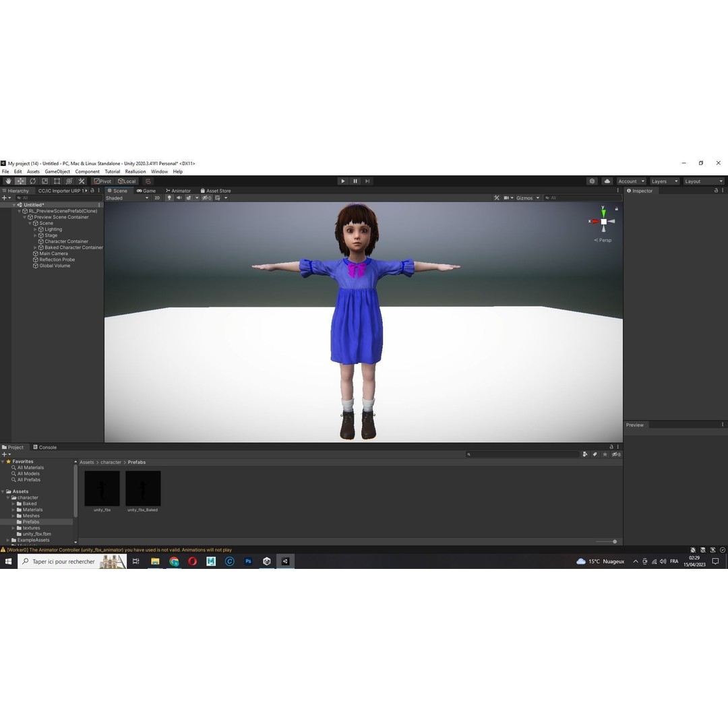The width and height of the screenshot is (728, 728).
Task: Expand the Stage object in Hierarchy
Action: 35,235
